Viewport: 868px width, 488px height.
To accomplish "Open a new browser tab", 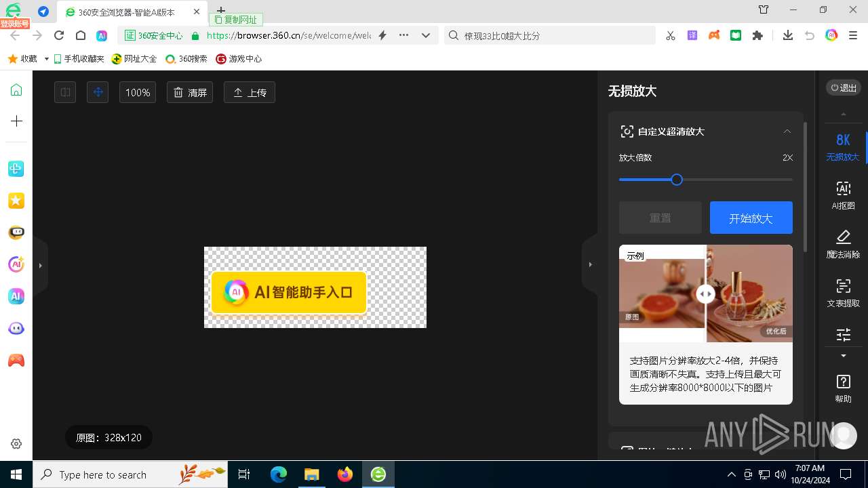I will [220, 11].
